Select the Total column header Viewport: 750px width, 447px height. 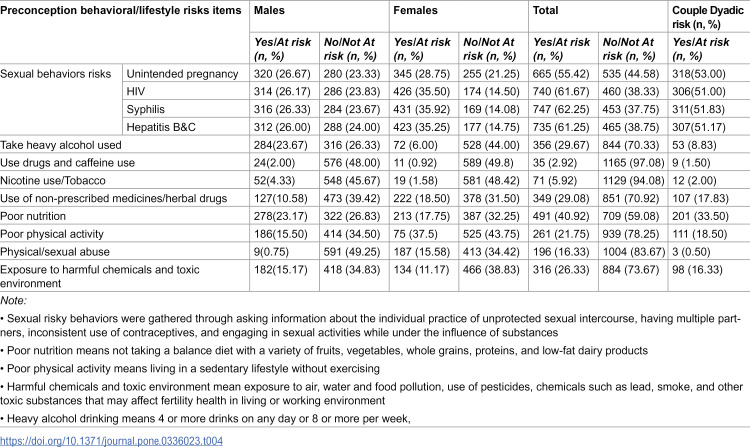[545, 10]
